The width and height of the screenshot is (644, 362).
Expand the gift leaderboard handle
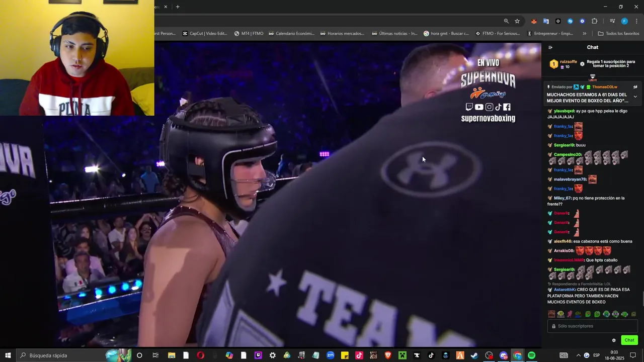593,76
